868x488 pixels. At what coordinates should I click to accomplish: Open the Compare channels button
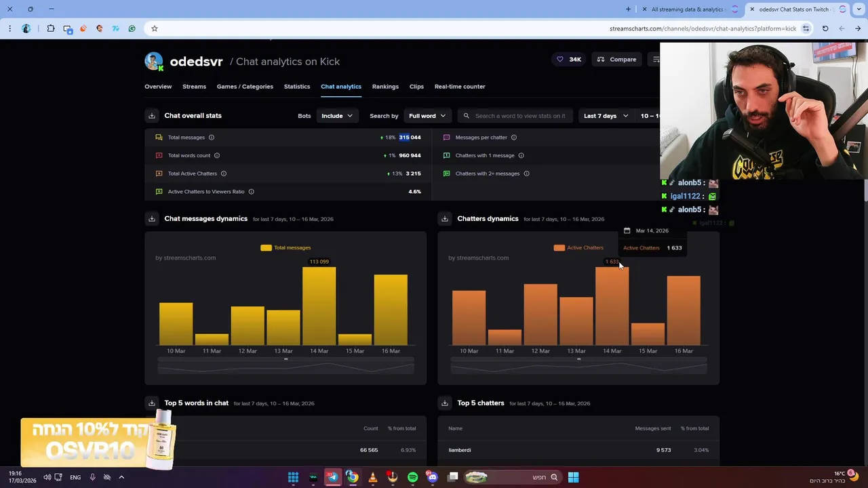616,60
